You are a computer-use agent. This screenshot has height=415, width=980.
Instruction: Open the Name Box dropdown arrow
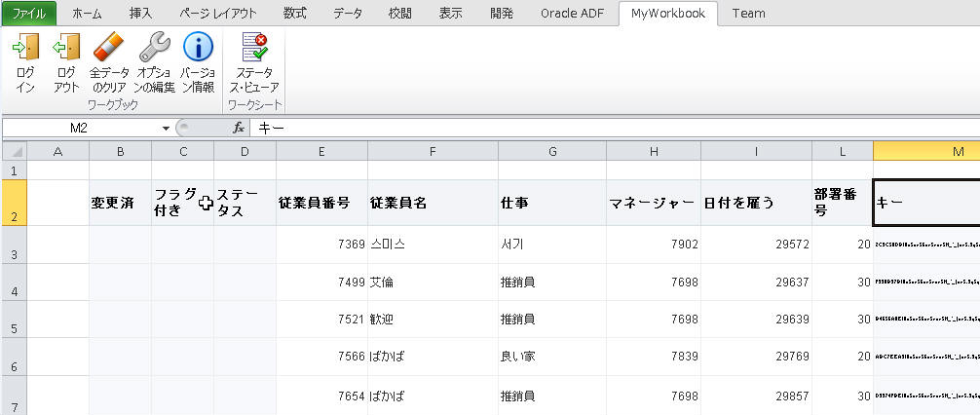click(166, 129)
